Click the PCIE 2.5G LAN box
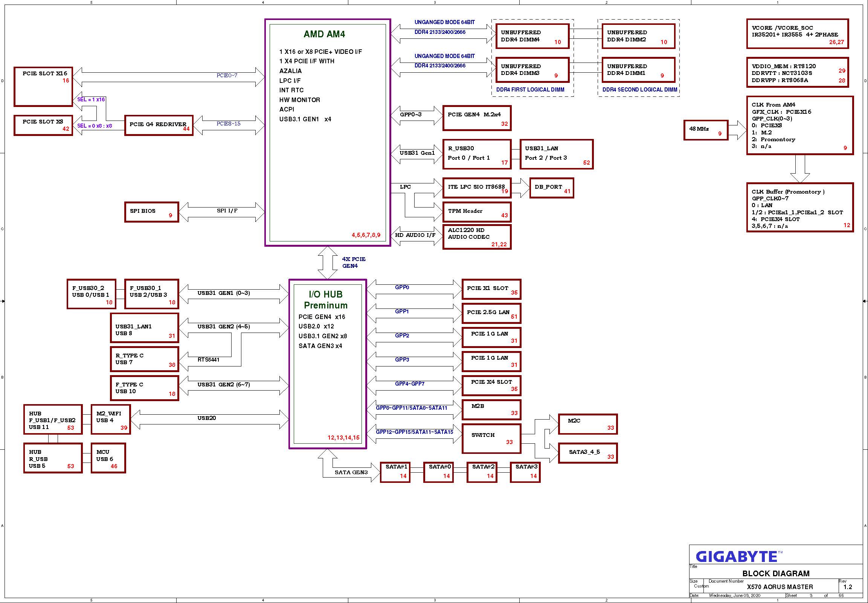 coord(491,313)
